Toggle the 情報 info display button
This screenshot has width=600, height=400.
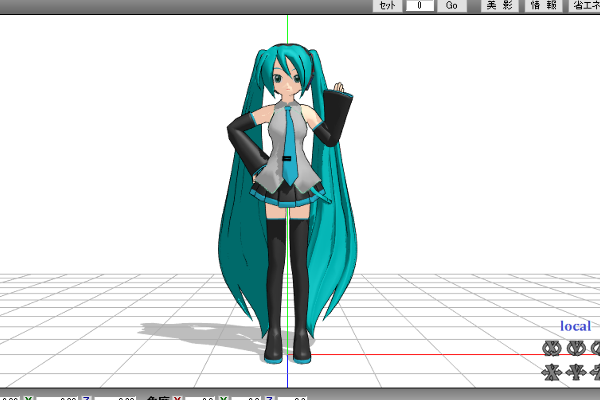coord(543,6)
